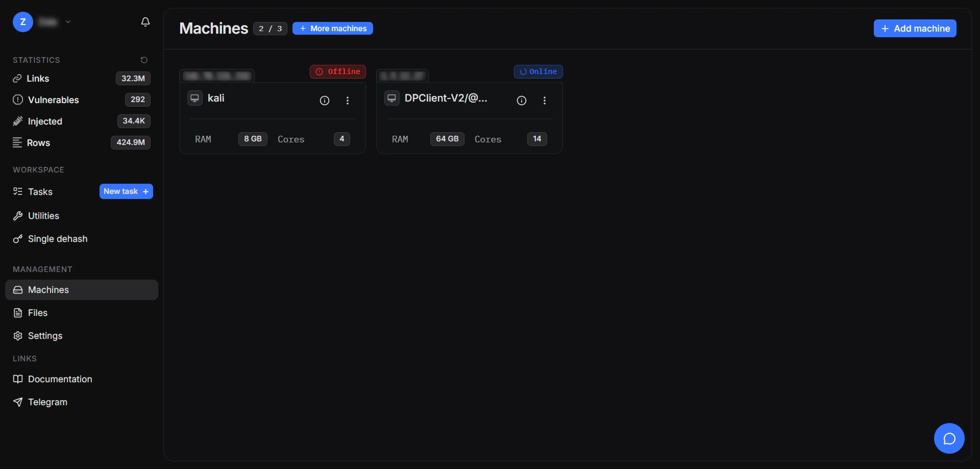
Task: Open info for the DPClient-V2 machine
Action: click(x=521, y=101)
